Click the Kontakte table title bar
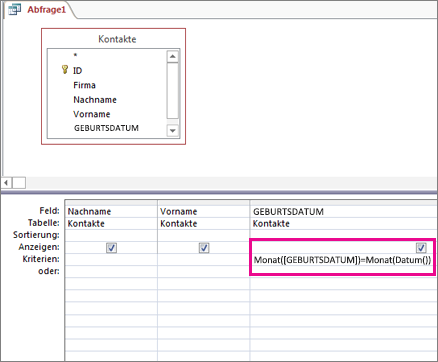 [117, 39]
